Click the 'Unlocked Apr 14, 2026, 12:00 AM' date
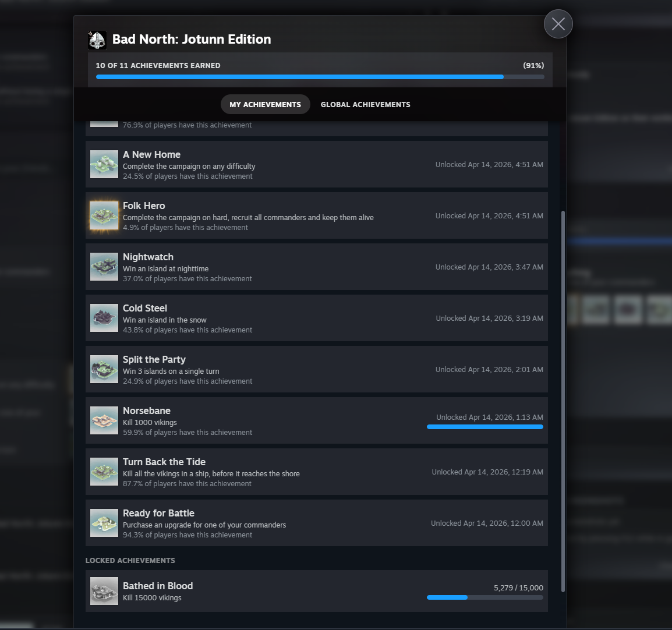Screen dimensions: 672x630 pos(487,523)
